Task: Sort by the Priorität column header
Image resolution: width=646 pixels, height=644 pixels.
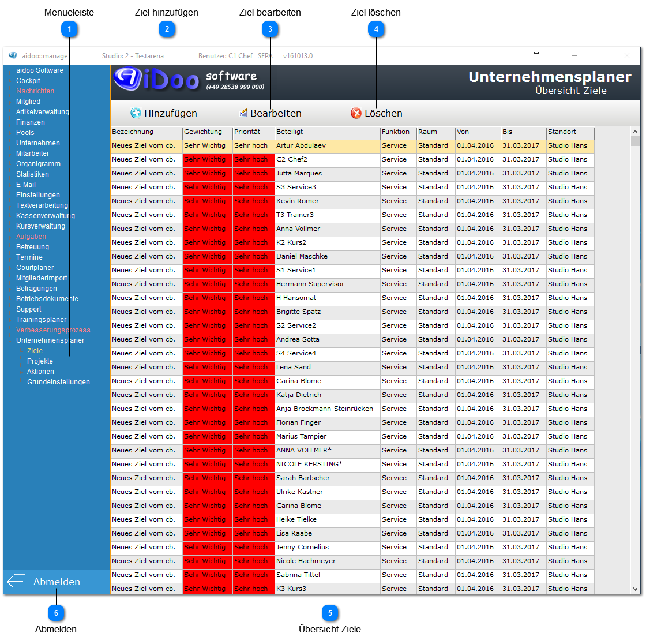Action: pos(254,132)
